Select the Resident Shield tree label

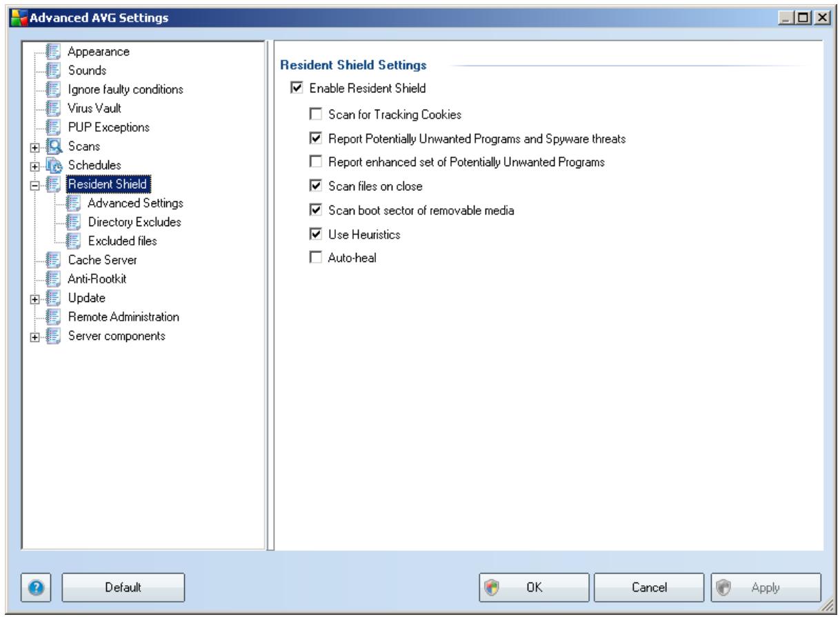pyautogui.click(x=108, y=184)
